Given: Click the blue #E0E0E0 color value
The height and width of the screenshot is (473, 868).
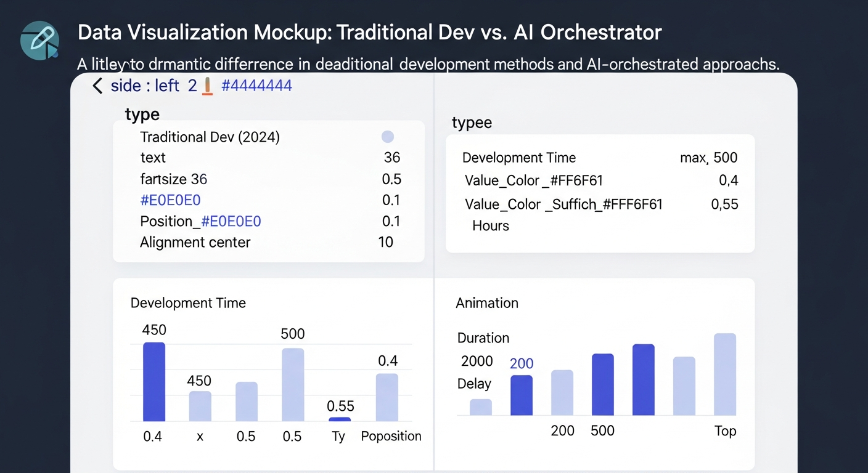Looking at the screenshot, I should [x=170, y=200].
